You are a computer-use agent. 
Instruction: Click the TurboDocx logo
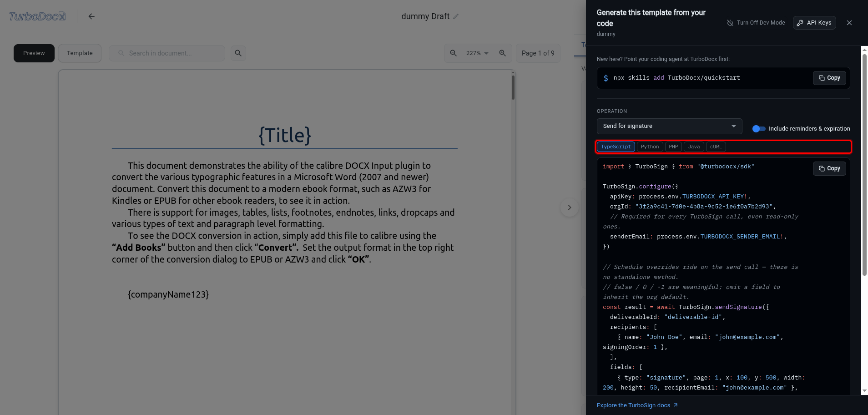point(37,16)
